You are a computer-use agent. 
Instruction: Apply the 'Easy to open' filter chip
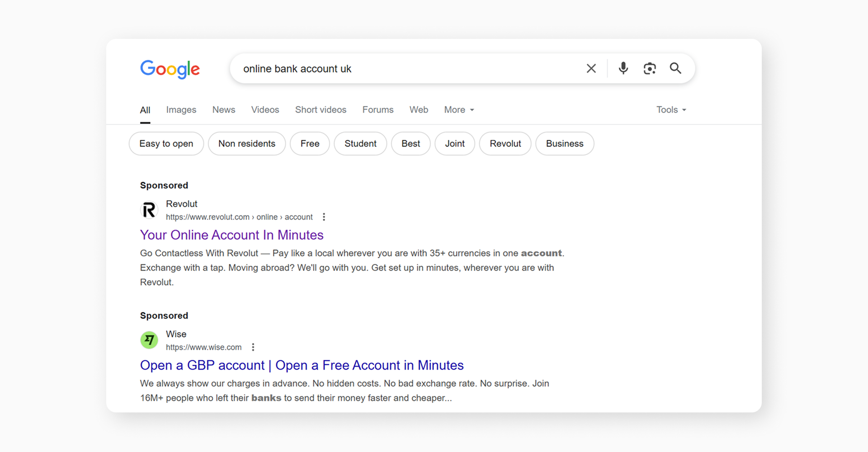166,144
